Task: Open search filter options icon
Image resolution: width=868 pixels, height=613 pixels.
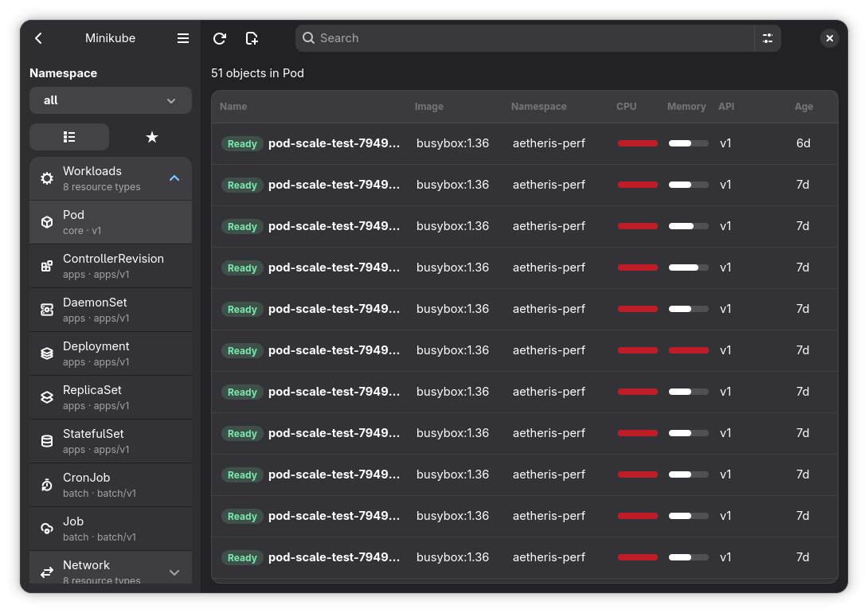Action: 767,38
